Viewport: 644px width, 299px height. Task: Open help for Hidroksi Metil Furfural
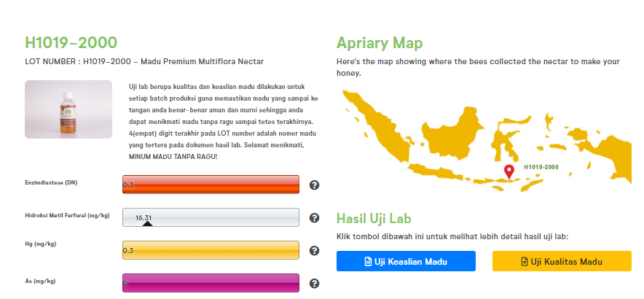315,218
